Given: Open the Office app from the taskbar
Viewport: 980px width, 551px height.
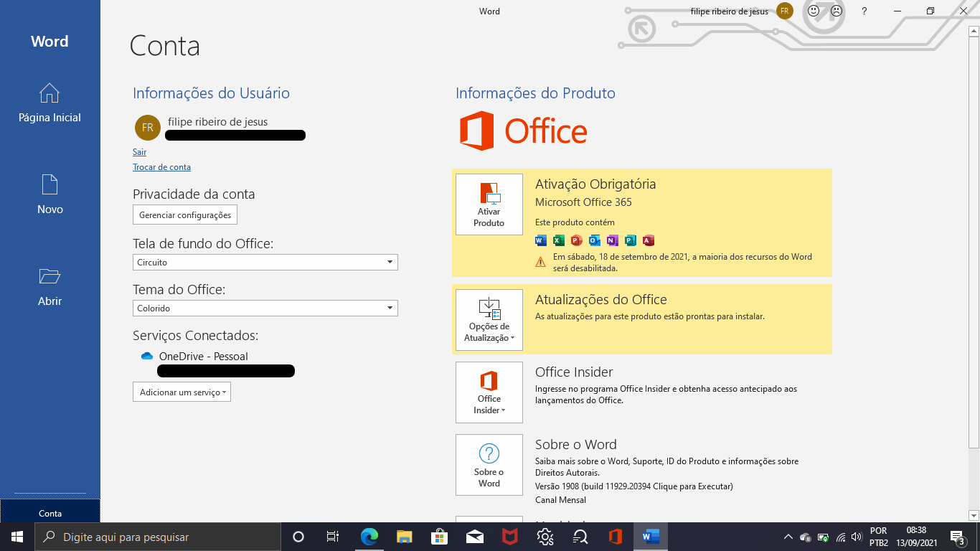Looking at the screenshot, I should click(x=615, y=537).
